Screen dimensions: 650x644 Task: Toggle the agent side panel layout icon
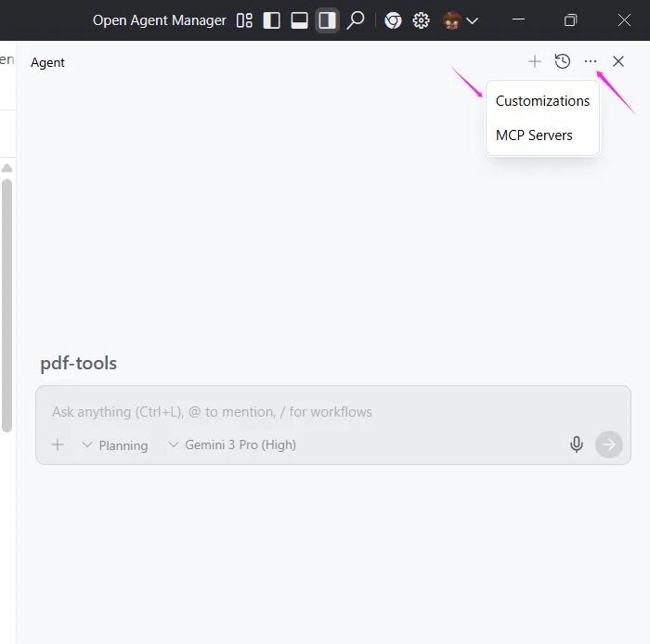click(x=327, y=20)
